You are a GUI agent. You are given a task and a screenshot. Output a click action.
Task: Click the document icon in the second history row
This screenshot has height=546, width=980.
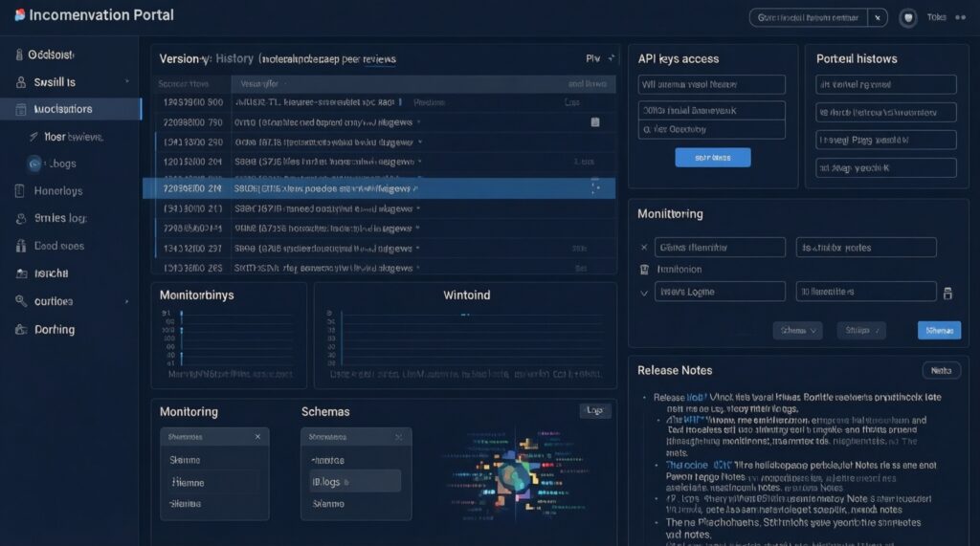point(594,122)
